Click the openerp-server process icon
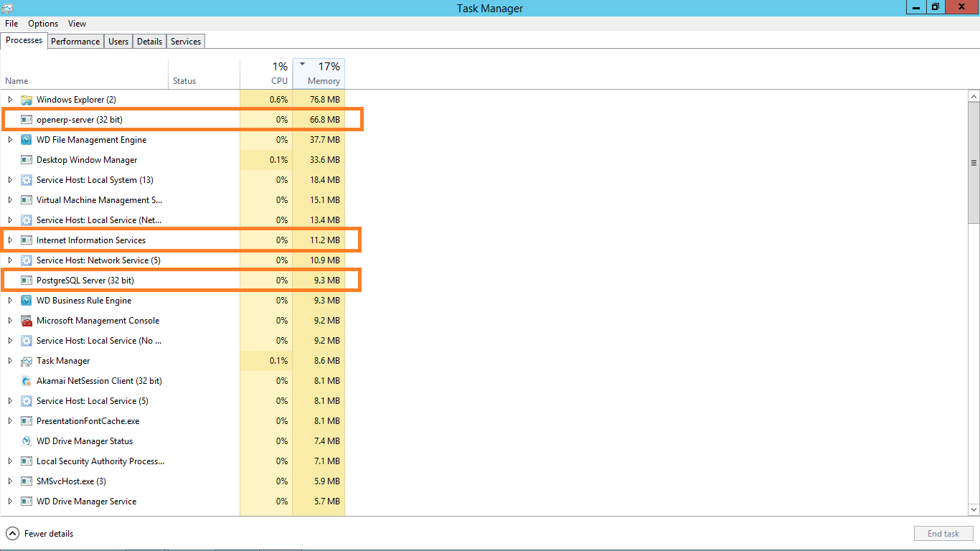 pos(27,120)
